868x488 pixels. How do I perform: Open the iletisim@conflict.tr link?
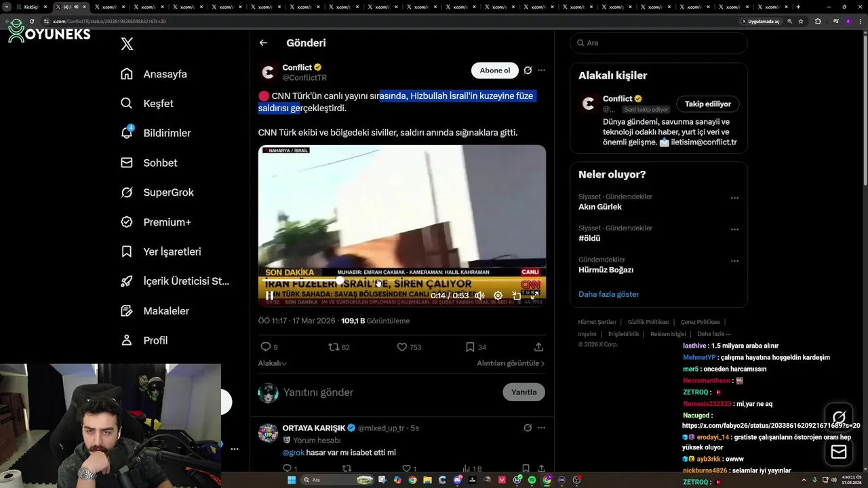point(704,142)
